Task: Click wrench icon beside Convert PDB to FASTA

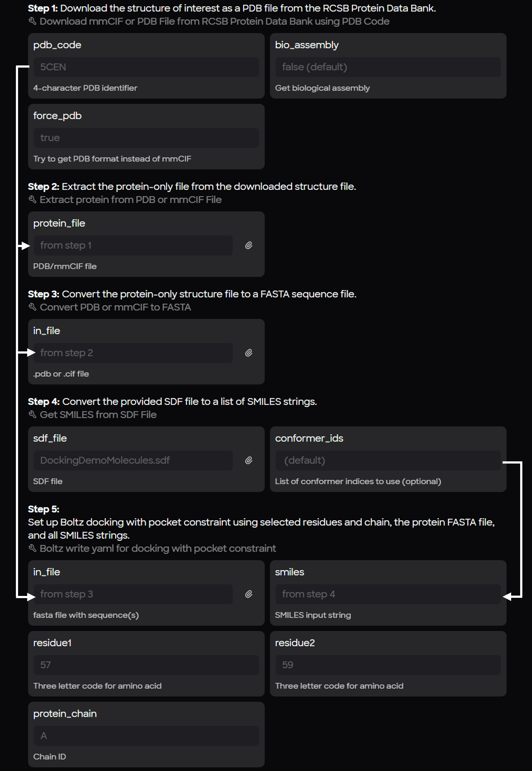Action: [32, 307]
